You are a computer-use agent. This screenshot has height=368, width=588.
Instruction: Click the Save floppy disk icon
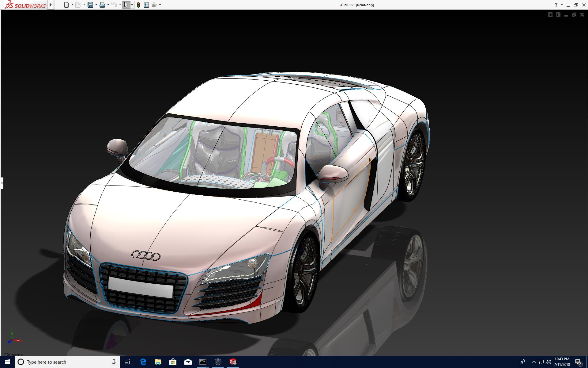pyautogui.click(x=90, y=5)
